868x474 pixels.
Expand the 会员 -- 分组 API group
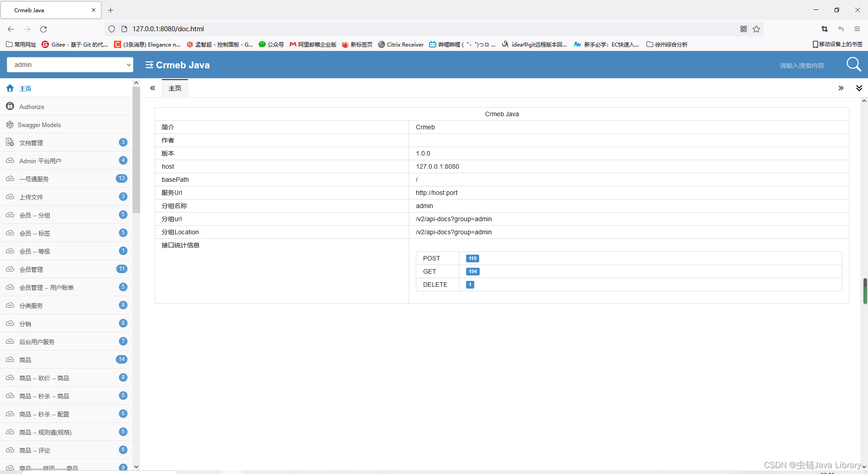[x=66, y=215]
